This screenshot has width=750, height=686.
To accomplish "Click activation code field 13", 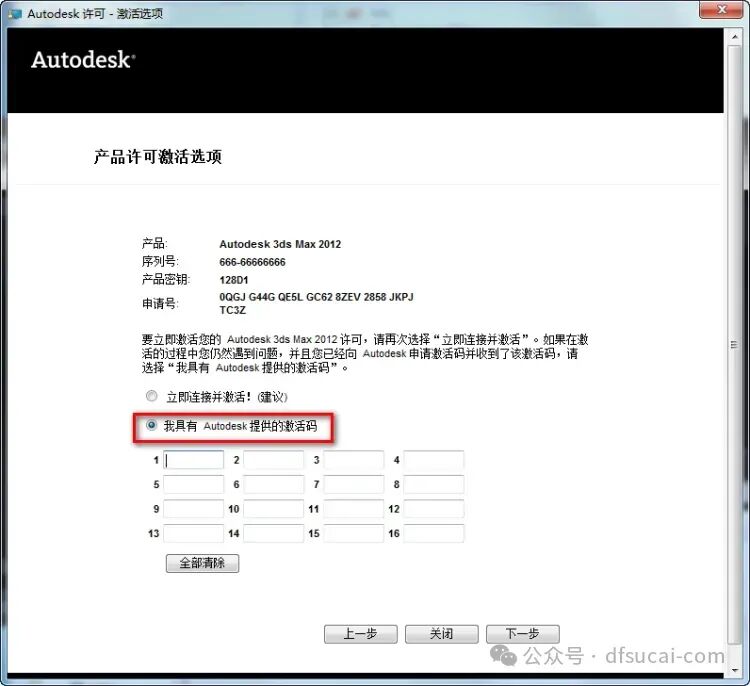I will click(193, 533).
